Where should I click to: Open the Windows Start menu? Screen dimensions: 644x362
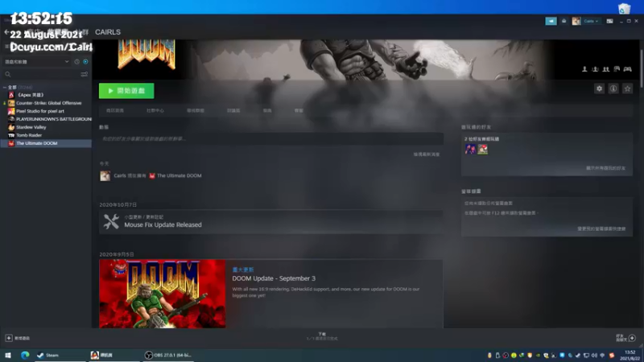pos(8,355)
